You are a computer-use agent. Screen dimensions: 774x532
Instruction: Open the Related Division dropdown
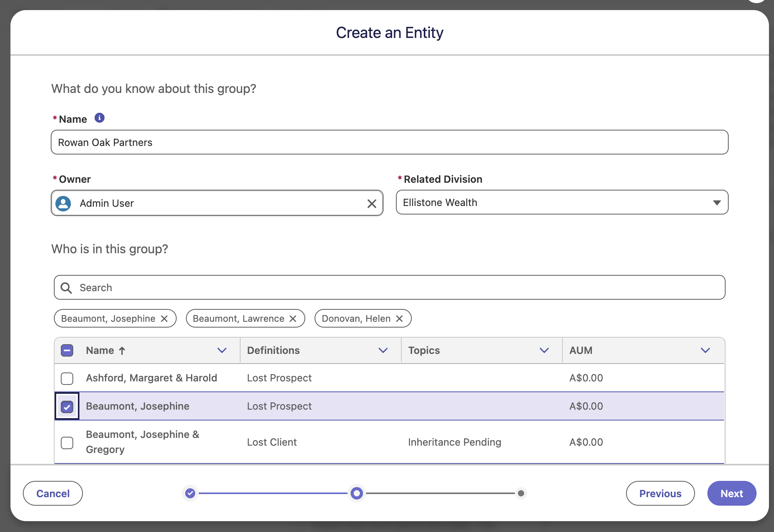coord(562,202)
